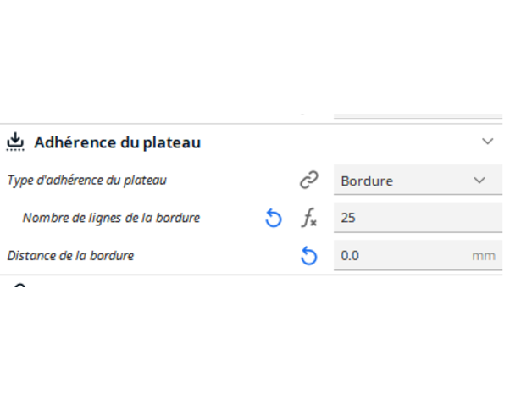Click the value 25 in the brim field

click(x=348, y=218)
